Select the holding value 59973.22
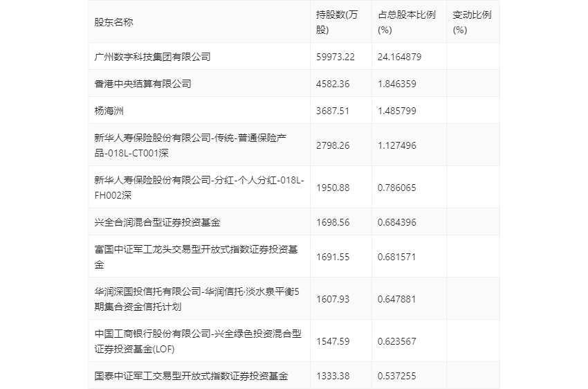 click(336, 57)
